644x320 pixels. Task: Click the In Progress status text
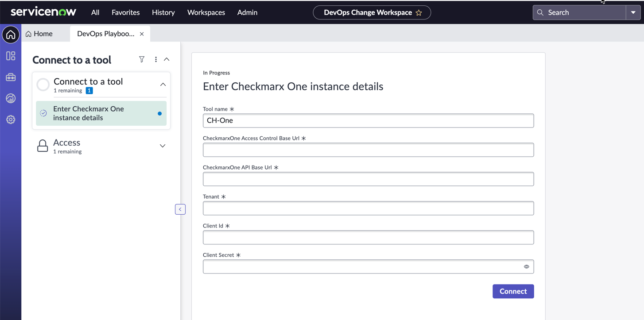[x=216, y=73]
